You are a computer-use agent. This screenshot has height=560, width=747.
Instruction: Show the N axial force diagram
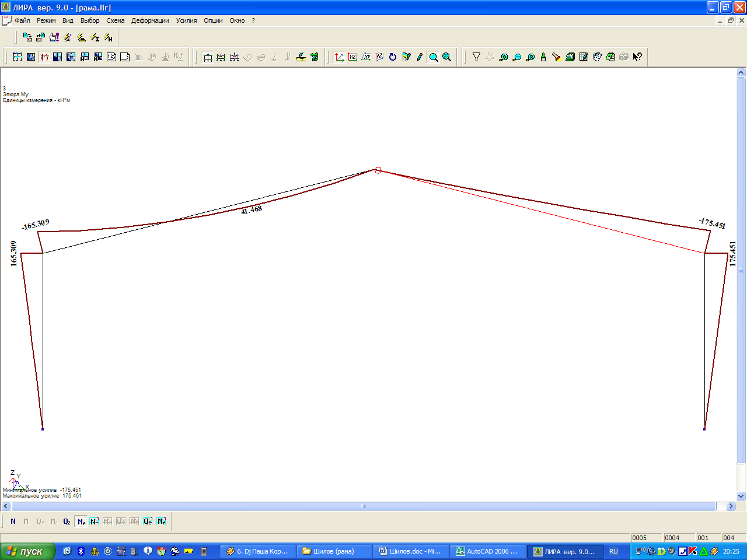point(13,521)
